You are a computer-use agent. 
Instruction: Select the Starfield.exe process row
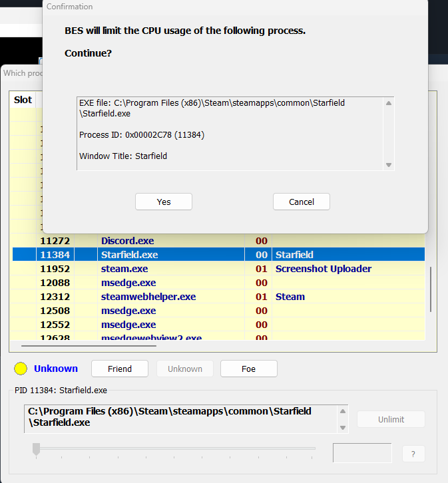218,255
